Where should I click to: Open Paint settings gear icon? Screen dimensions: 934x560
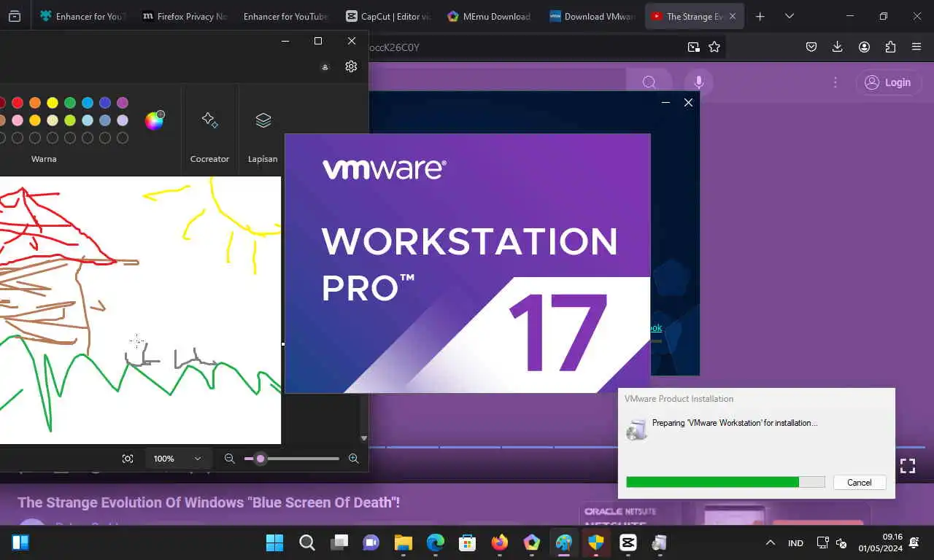351,66
